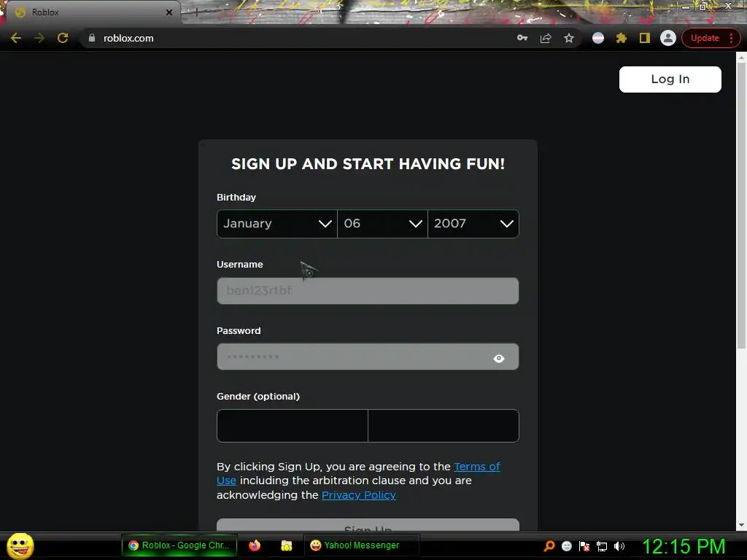747x560 pixels.
Task: Open the striped flag extension icon
Action: click(x=598, y=38)
